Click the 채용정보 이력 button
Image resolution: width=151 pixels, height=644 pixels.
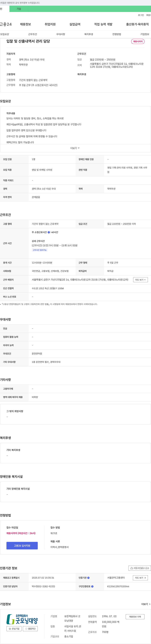point(135,617)
